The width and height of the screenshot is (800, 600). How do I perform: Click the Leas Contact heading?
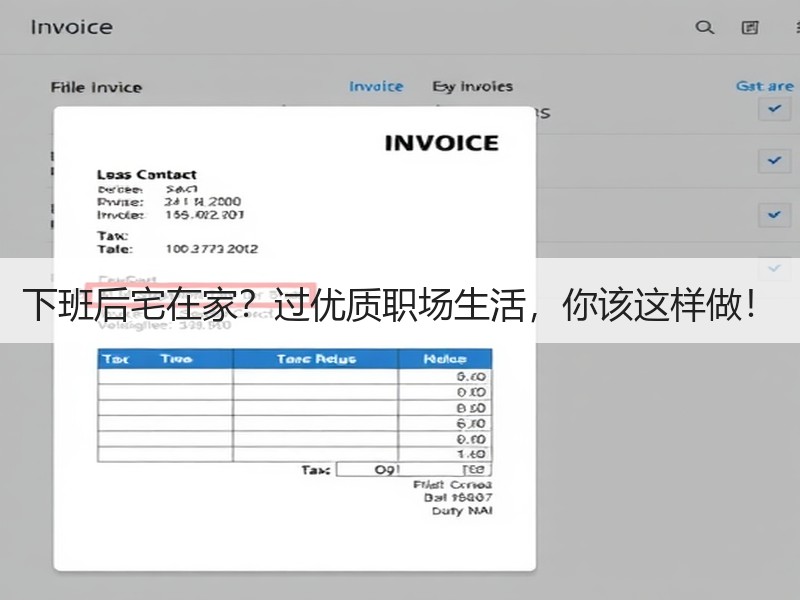[x=147, y=174]
